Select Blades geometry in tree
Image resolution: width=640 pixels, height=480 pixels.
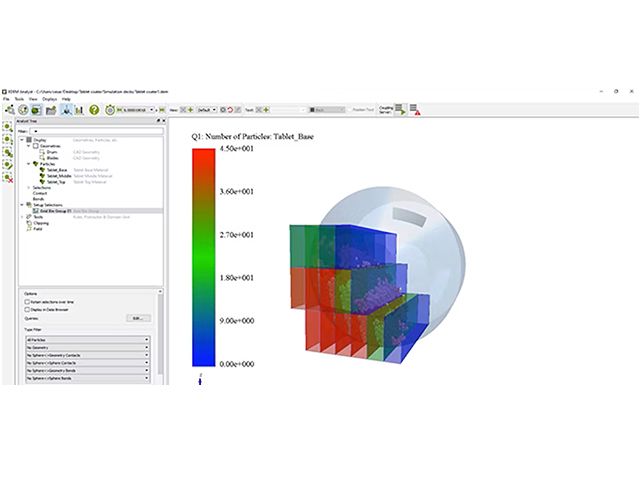[x=52, y=158]
